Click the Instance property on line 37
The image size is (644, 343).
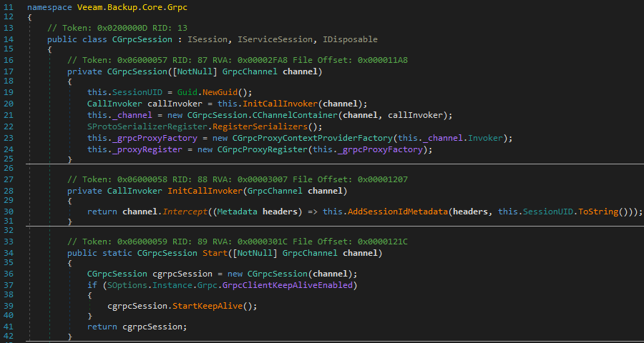point(172,284)
